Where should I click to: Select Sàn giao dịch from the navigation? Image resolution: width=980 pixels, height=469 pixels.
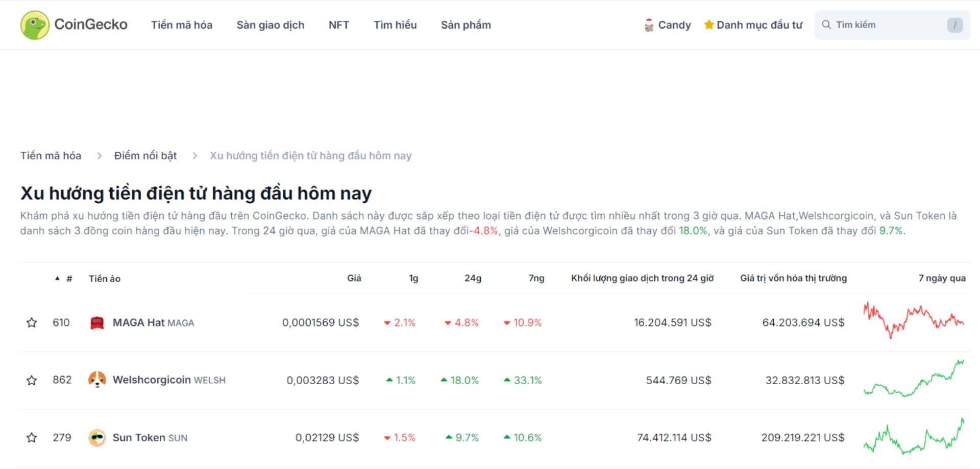pyautogui.click(x=271, y=25)
